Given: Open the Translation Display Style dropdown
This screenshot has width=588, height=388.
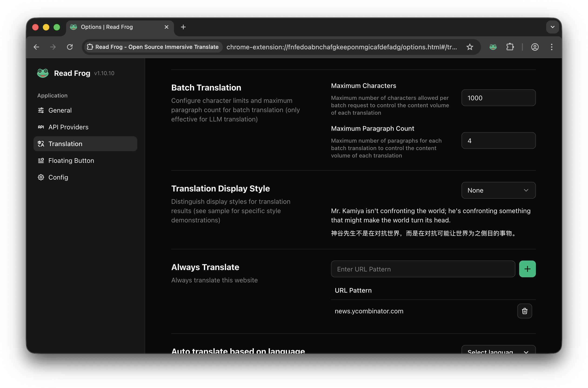Looking at the screenshot, I should click(x=498, y=190).
